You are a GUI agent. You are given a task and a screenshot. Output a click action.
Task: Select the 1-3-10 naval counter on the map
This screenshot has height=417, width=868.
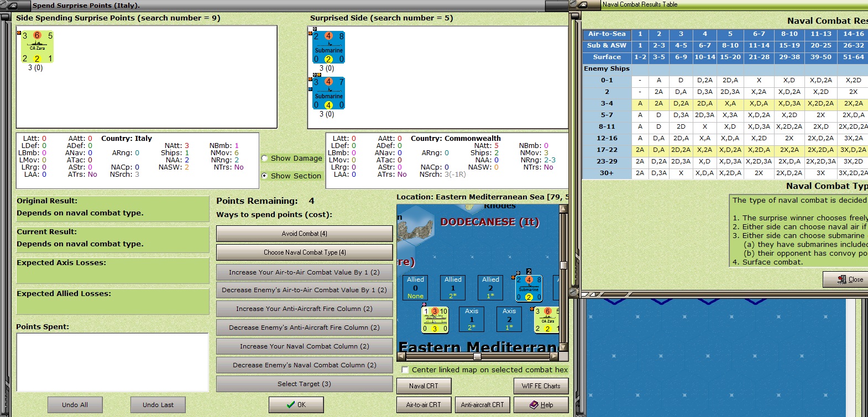(x=435, y=320)
